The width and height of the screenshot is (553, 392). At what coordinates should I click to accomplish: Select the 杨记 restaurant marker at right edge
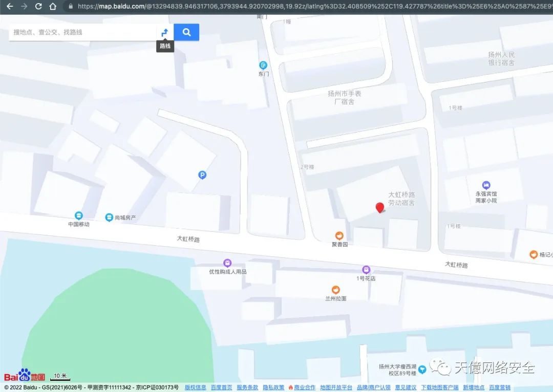tap(534, 254)
